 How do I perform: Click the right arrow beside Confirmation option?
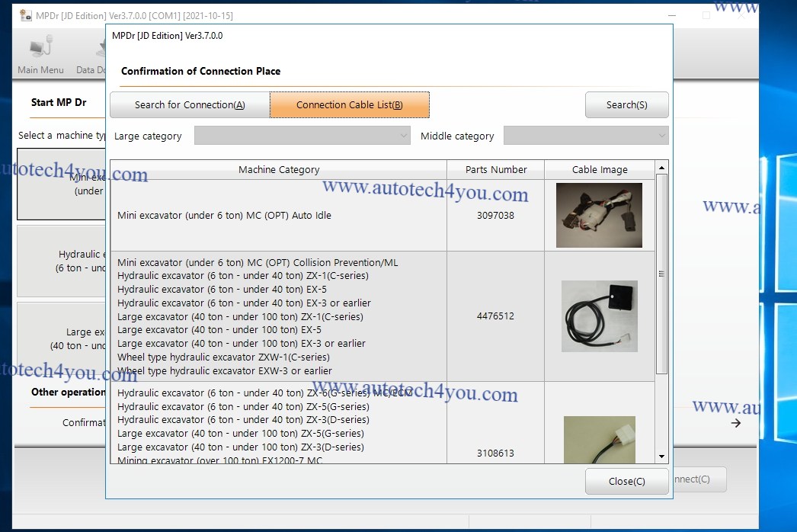pos(735,423)
